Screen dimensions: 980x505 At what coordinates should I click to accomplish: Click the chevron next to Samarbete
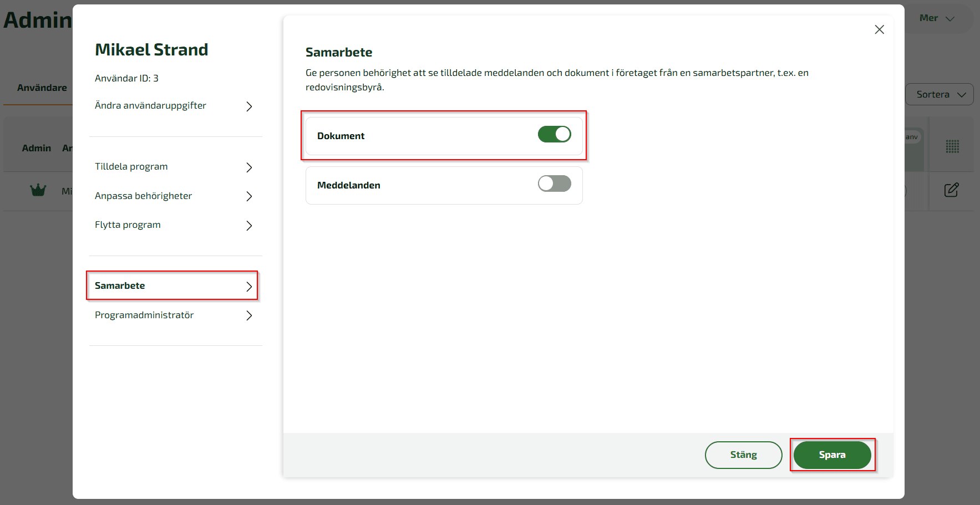point(249,287)
